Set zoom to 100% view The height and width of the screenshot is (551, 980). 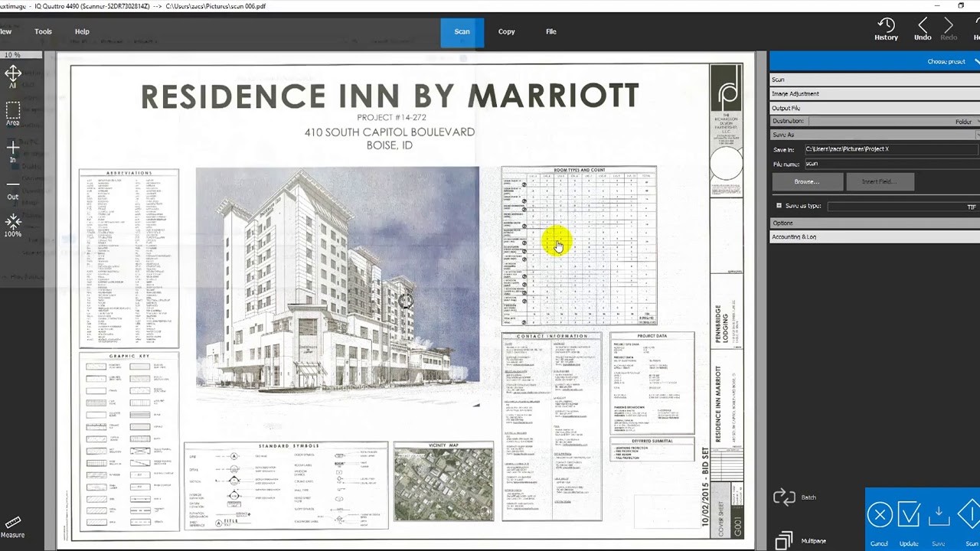pyautogui.click(x=12, y=225)
